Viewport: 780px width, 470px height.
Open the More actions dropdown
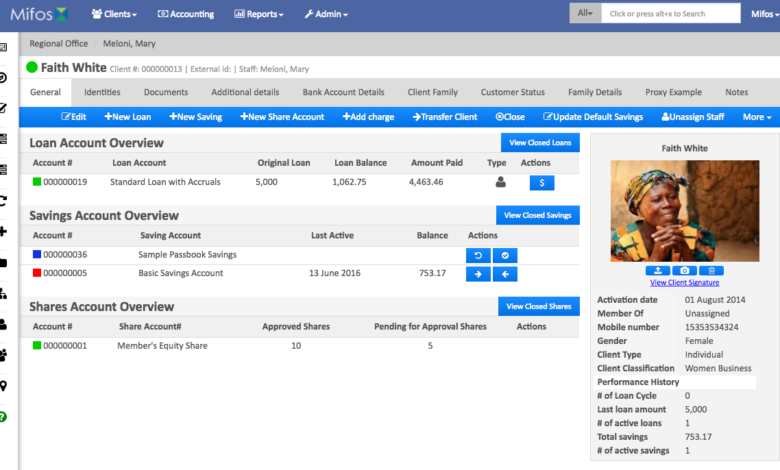(x=756, y=117)
